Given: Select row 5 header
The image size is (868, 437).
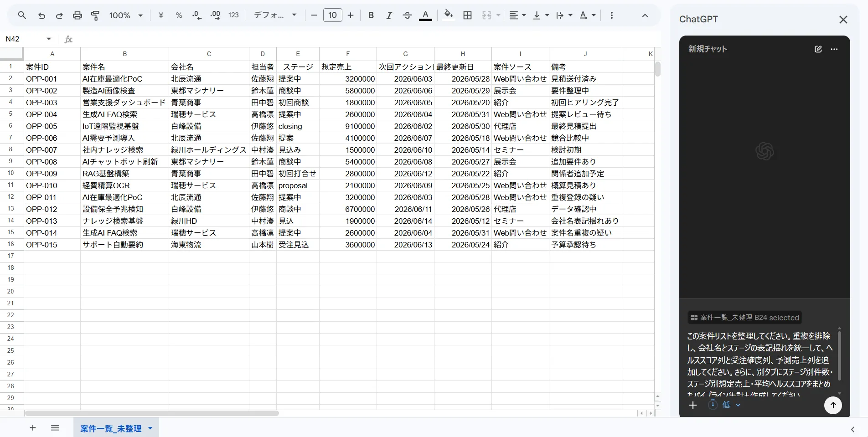Looking at the screenshot, I should pyautogui.click(x=11, y=114).
